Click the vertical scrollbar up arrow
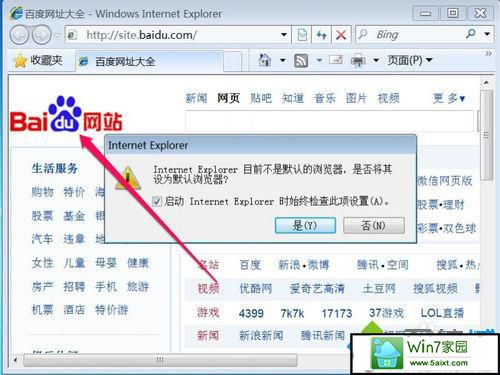 click(x=486, y=82)
